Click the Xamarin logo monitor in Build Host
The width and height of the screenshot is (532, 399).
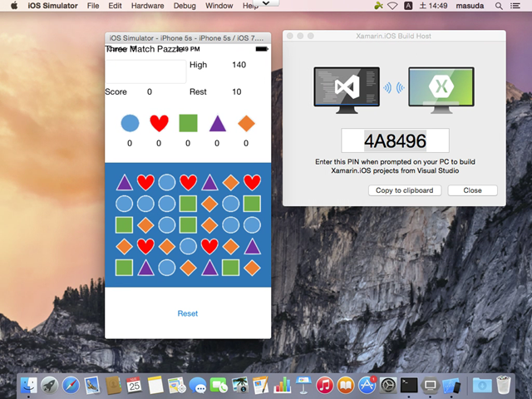441,89
